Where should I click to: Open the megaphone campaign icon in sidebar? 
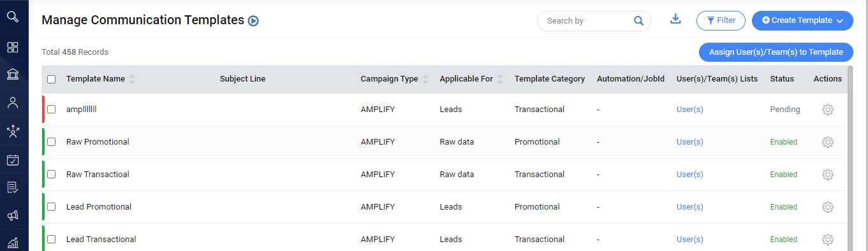click(13, 215)
